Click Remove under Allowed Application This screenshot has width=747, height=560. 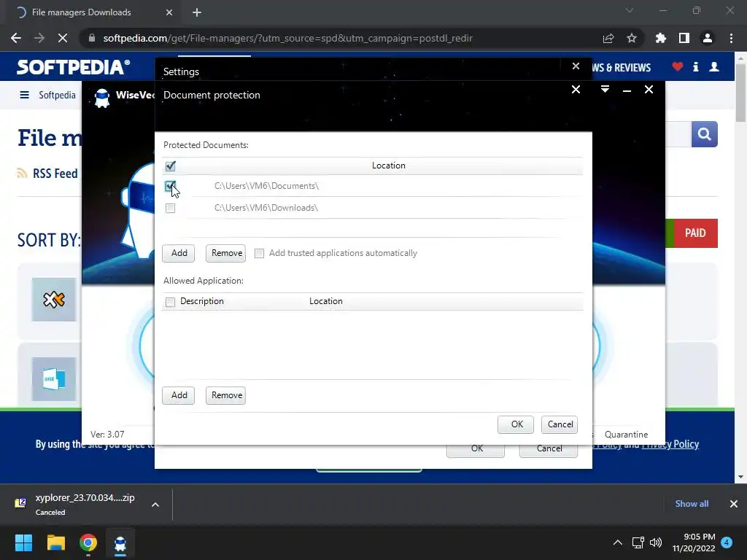[x=226, y=395]
